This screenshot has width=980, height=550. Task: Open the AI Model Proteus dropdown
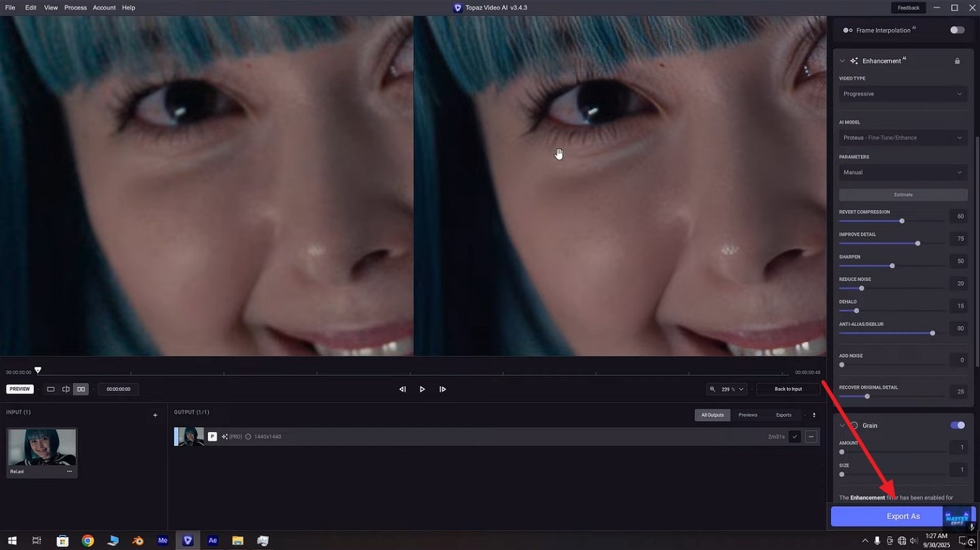click(903, 138)
